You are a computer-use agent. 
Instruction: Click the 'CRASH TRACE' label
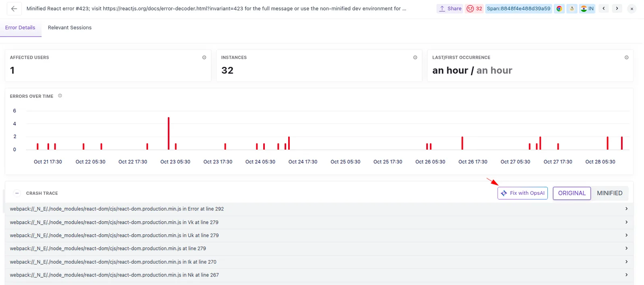click(42, 193)
